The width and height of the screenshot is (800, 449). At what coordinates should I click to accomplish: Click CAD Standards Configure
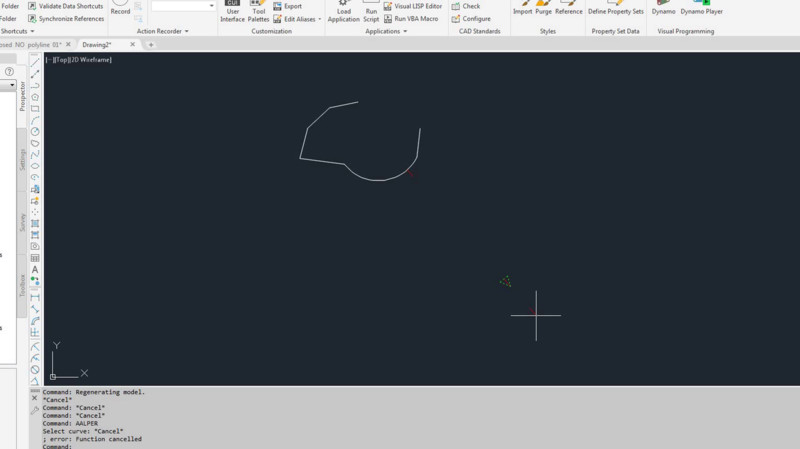471,19
